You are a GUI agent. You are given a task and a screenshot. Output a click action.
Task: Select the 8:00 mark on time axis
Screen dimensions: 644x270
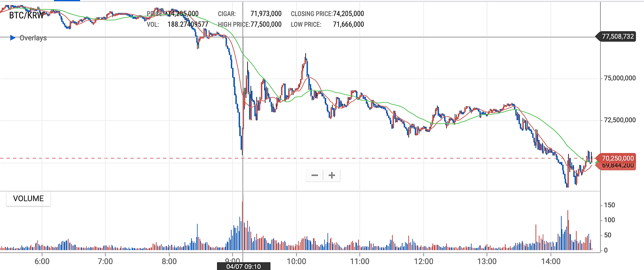click(x=169, y=261)
